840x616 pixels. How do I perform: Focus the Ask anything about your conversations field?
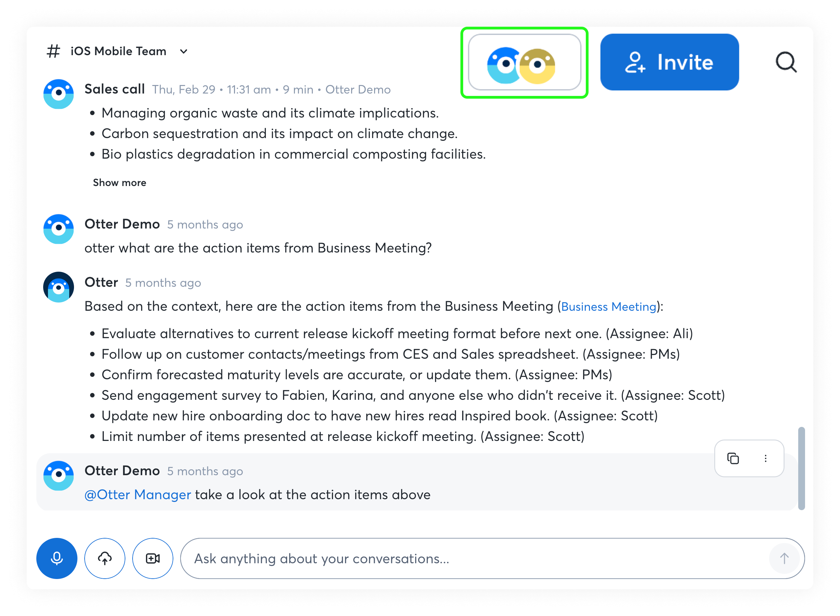(x=492, y=558)
